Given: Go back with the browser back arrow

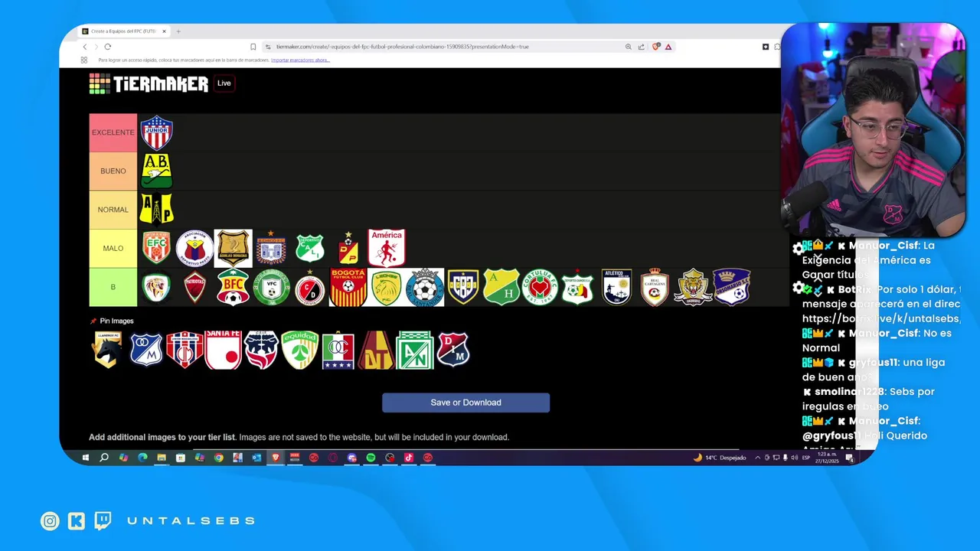Looking at the screenshot, I should [85, 47].
